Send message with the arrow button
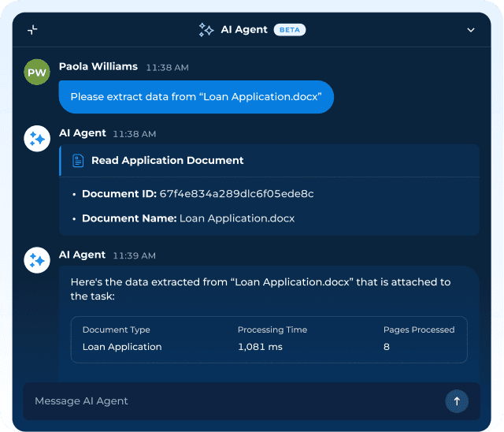 point(457,401)
